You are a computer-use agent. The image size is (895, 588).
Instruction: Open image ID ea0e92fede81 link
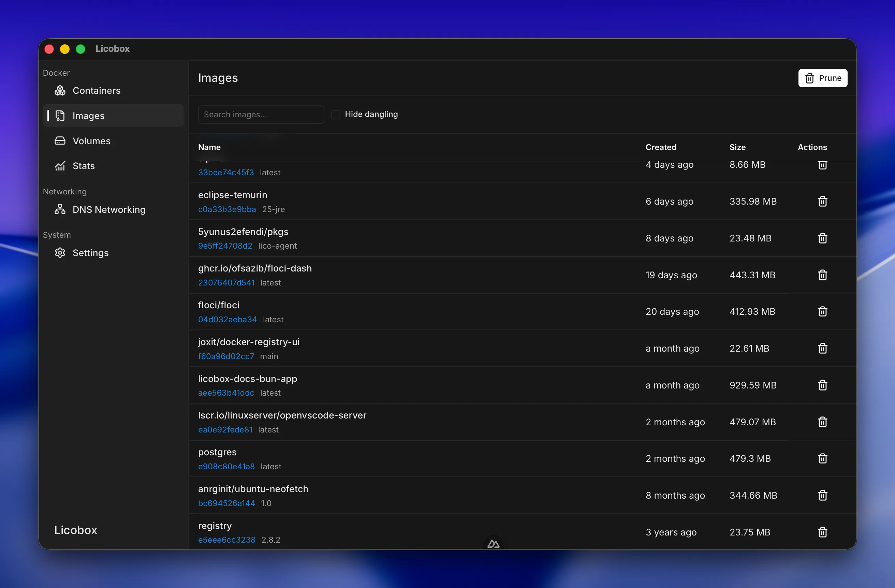225,430
